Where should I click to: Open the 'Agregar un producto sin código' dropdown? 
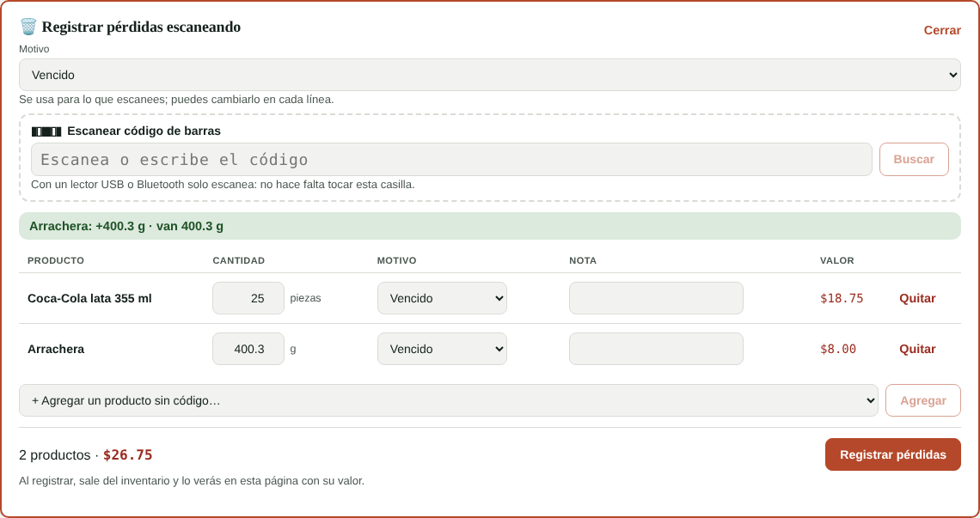(448, 400)
